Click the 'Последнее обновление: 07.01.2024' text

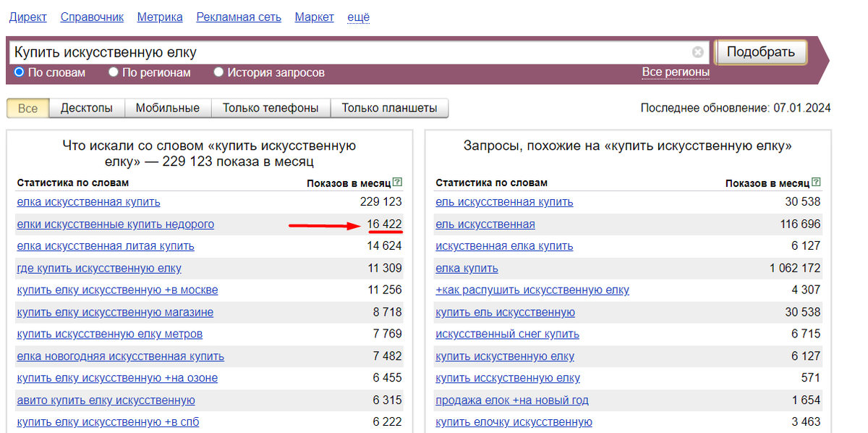click(736, 108)
